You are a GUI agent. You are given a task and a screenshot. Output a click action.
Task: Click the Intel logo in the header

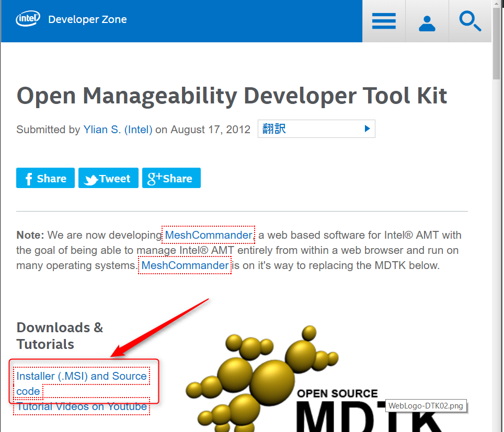pos(28,20)
